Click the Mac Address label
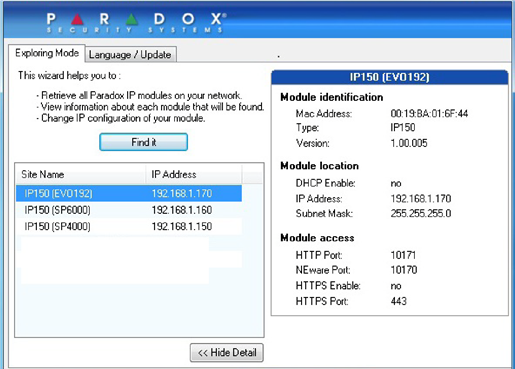The width and height of the screenshot is (515, 369). coord(324,114)
